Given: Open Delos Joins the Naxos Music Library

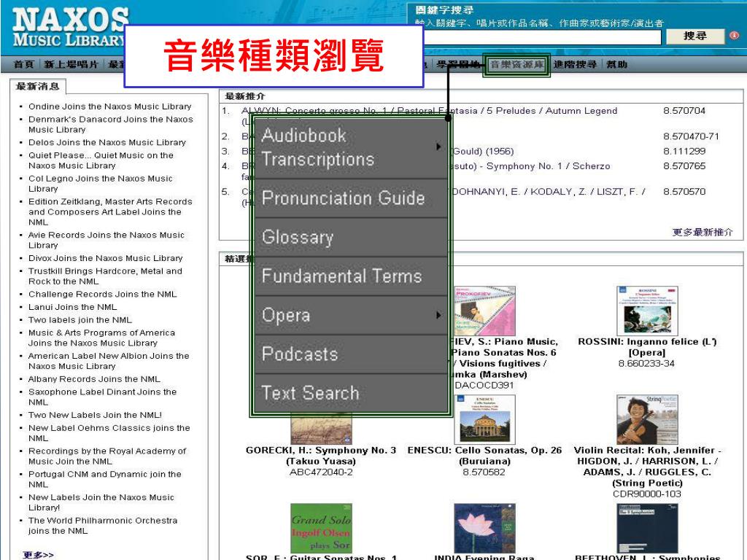Looking at the screenshot, I should coord(107,142).
